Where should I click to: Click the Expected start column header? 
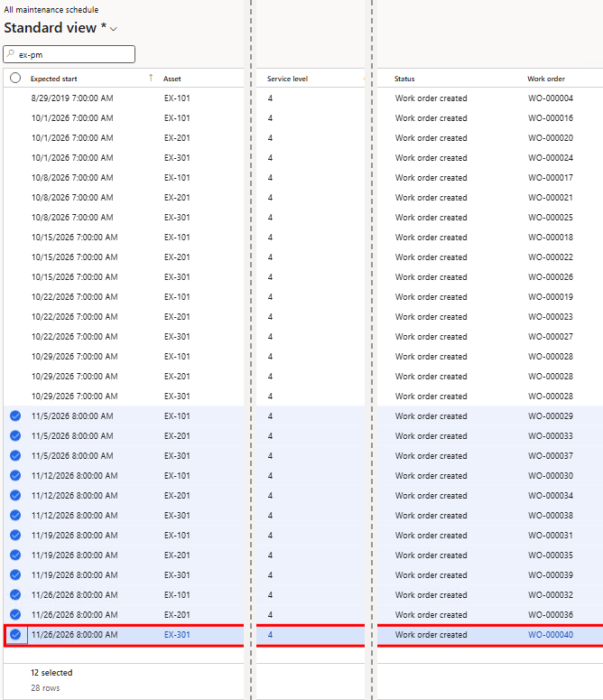53,79
